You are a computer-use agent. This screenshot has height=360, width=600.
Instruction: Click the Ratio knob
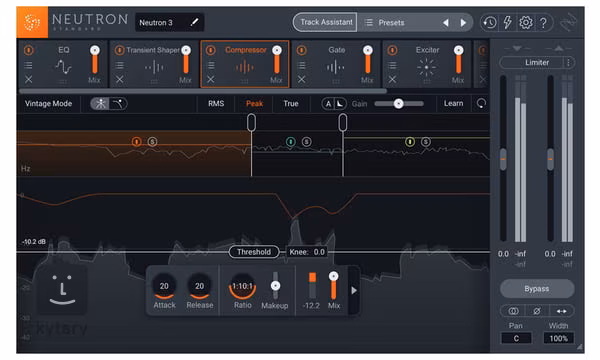tap(243, 287)
